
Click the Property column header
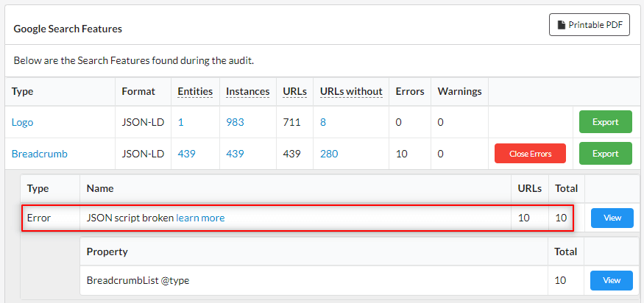pos(107,252)
